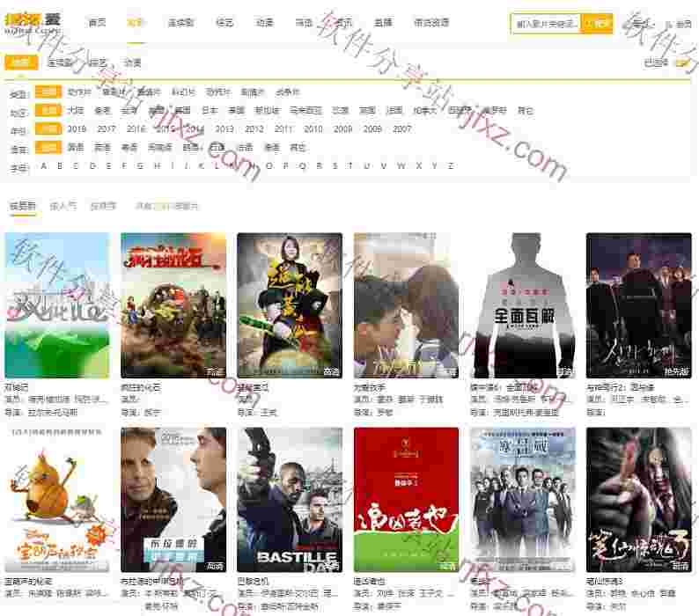699x616 pixels.
Task: Sort results by 按评分 tab
Action: 103,206
